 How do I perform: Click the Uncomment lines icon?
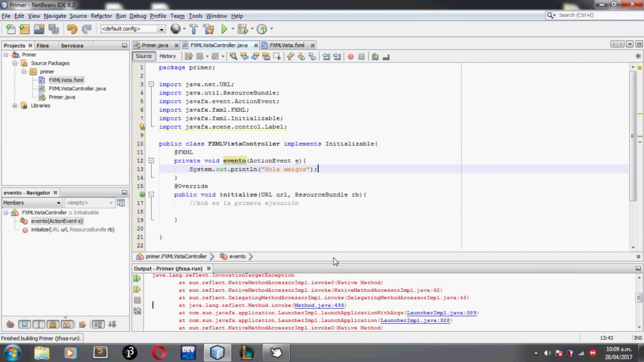coord(386,56)
